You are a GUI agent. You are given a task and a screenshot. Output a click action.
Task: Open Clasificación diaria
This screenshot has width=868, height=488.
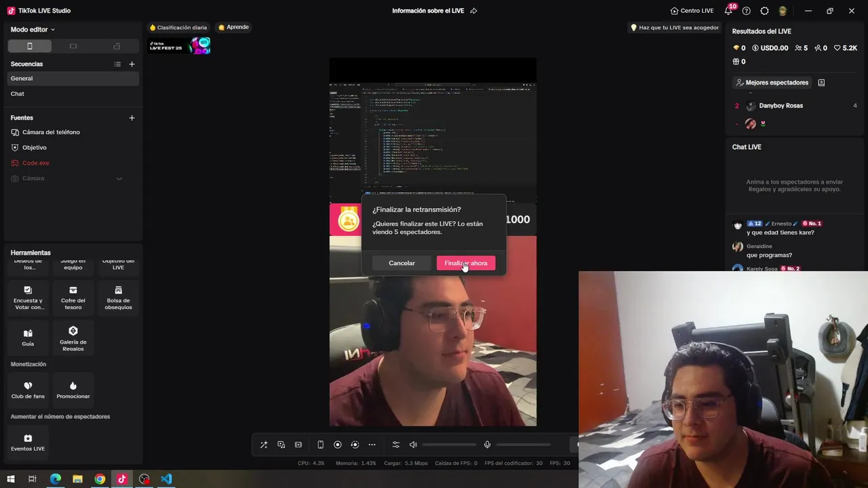tap(178, 28)
